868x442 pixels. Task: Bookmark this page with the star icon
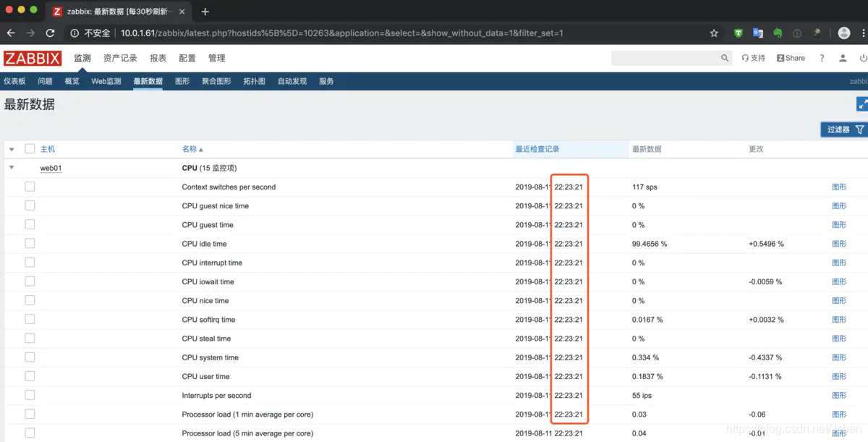(x=714, y=33)
